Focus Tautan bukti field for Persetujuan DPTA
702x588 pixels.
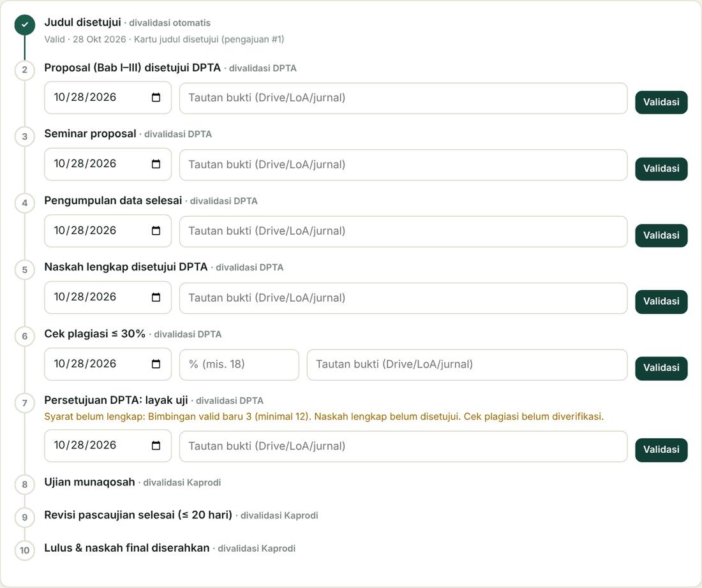[403, 446]
